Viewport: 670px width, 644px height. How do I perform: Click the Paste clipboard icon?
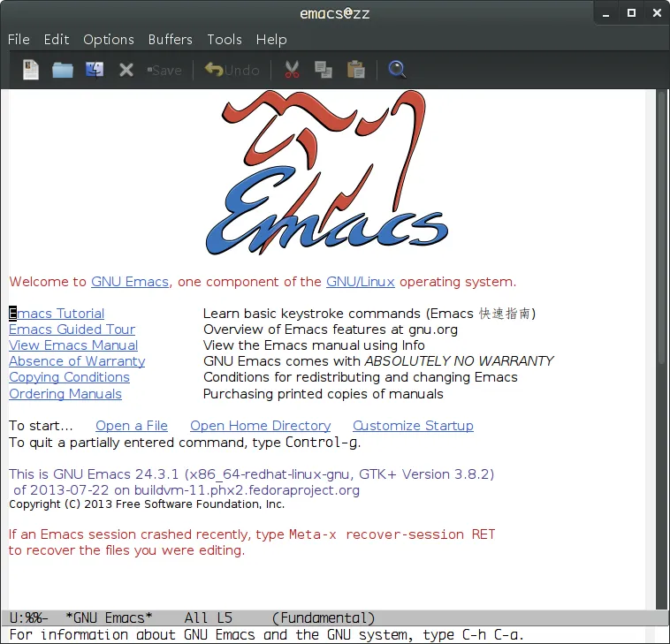(x=355, y=70)
